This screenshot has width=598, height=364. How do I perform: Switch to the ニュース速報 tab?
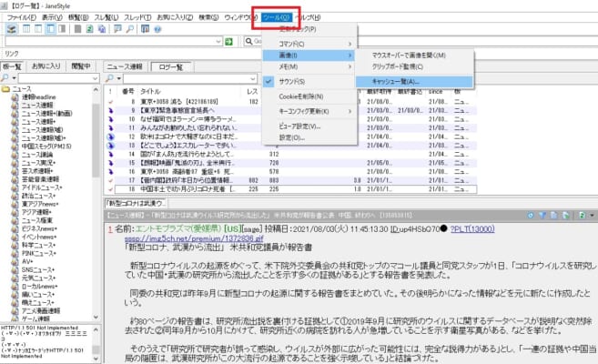[124, 66]
